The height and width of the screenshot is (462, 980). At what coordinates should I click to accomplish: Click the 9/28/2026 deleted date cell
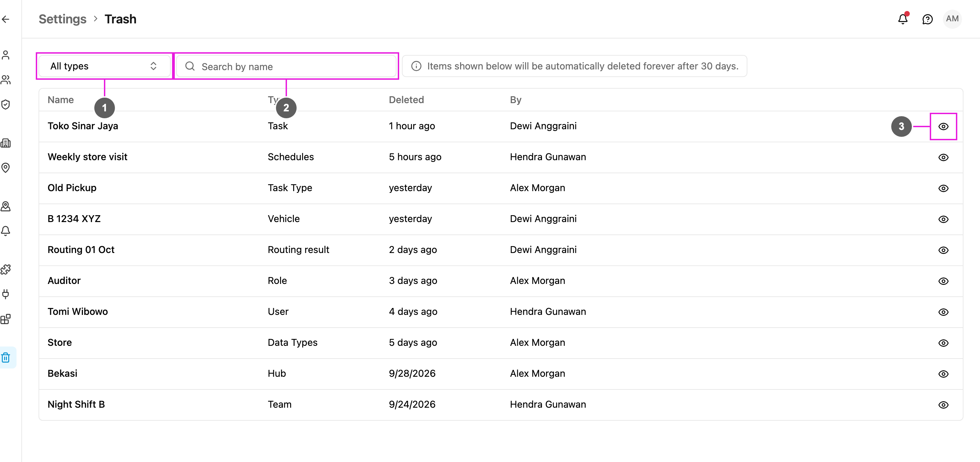(x=412, y=373)
